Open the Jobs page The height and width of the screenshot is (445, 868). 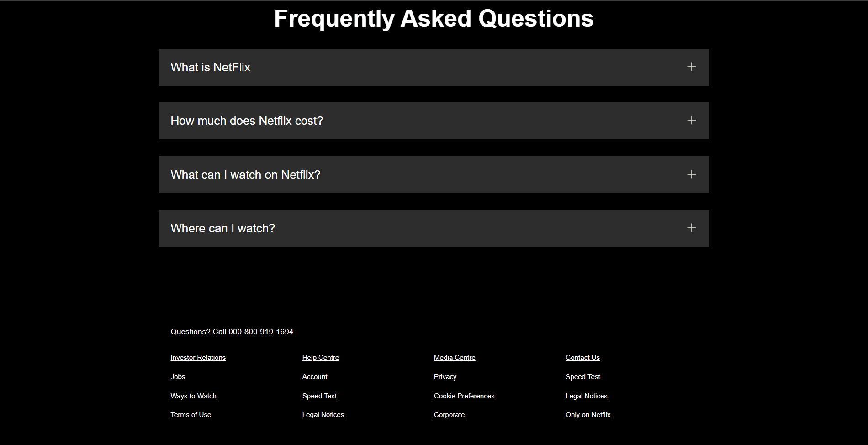tap(178, 376)
